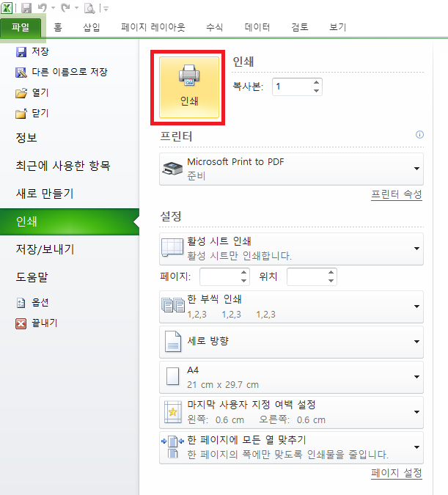Click the save disk icon in quick access toolbar
This screenshot has height=495, width=448.
[26, 8]
